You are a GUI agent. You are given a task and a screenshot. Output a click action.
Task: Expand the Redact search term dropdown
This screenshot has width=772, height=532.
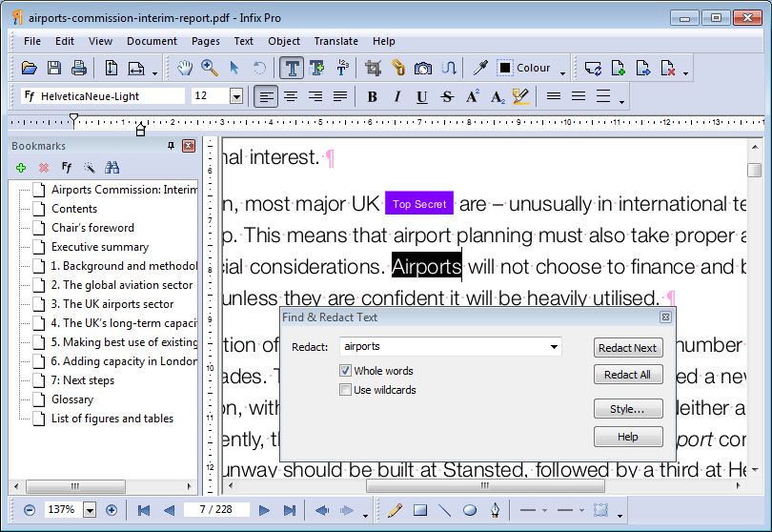553,347
